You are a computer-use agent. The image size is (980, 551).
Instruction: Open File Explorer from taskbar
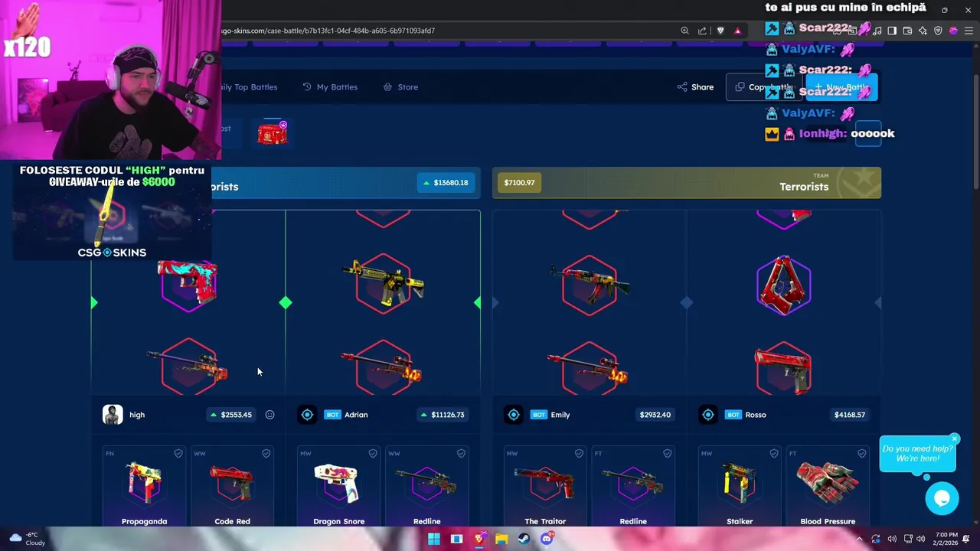pos(501,539)
